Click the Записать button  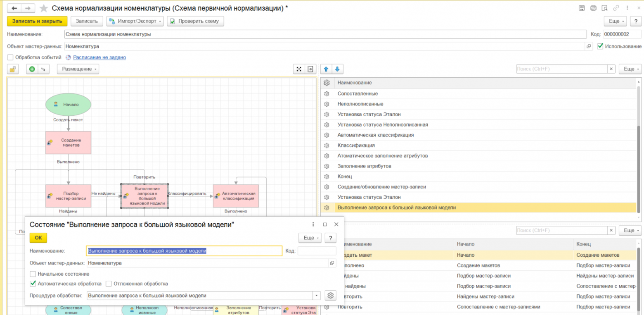click(87, 21)
